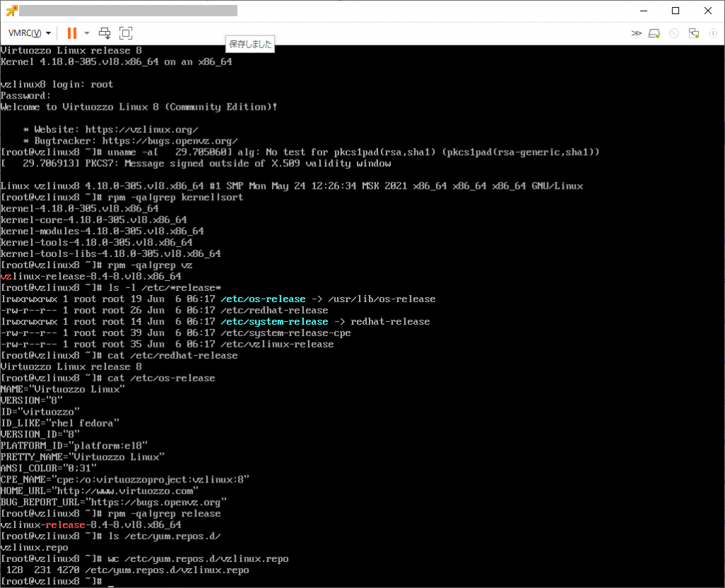Click the BUG_REPORT_URL line

(x=113, y=502)
